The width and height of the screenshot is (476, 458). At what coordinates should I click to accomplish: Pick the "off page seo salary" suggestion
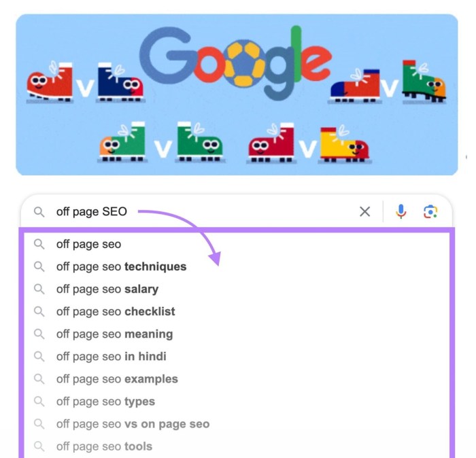[107, 289]
